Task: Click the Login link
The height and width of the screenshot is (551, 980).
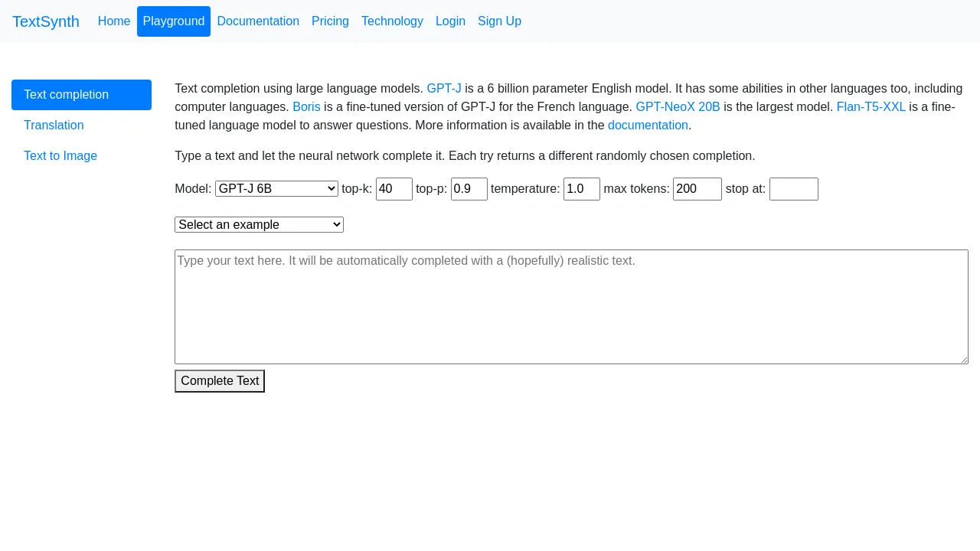Action: click(450, 21)
